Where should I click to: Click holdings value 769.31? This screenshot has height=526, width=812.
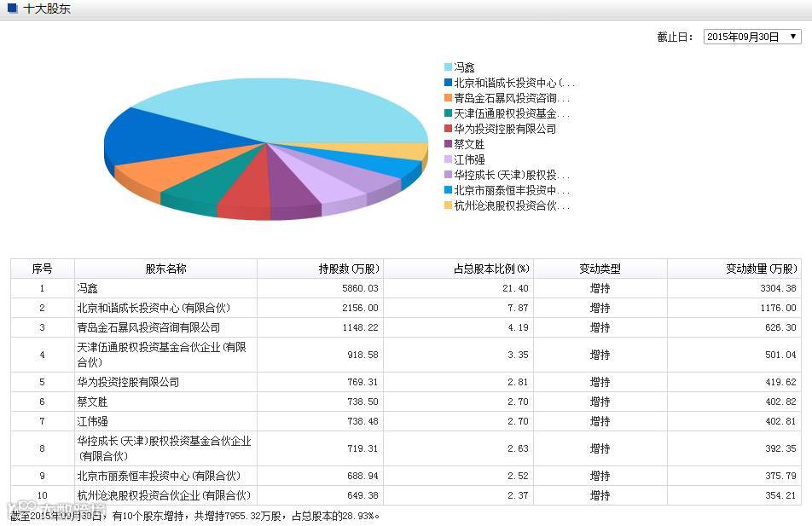coord(362,382)
